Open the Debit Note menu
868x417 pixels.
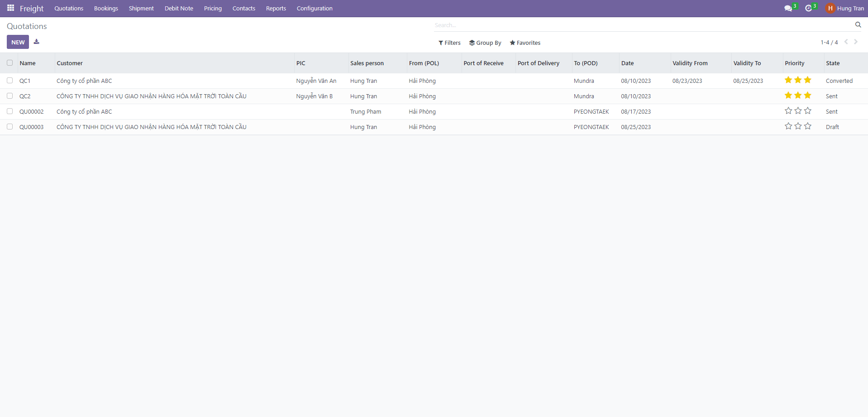(179, 8)
